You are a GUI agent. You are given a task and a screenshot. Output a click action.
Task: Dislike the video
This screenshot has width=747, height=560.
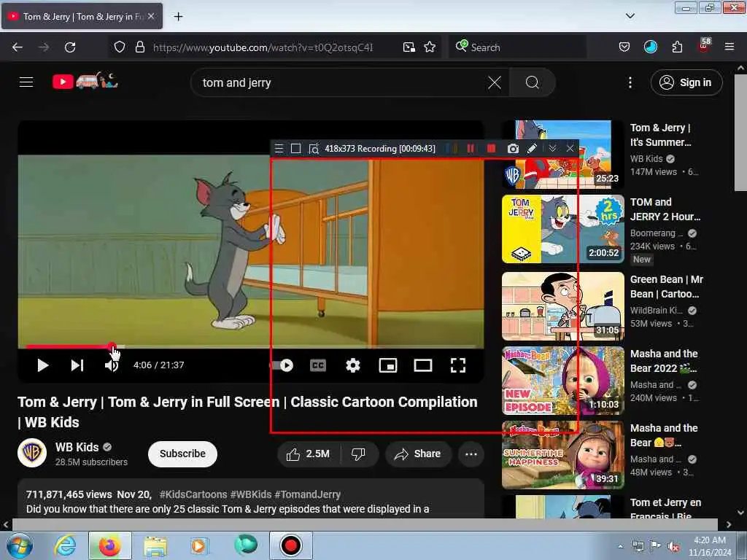[x=359, y=454]
